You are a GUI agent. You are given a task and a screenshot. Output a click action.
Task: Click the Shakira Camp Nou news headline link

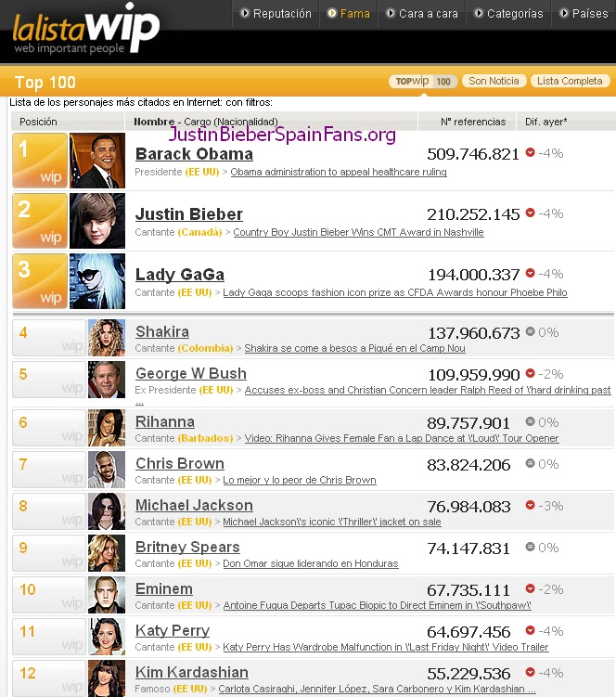(354, 348)
